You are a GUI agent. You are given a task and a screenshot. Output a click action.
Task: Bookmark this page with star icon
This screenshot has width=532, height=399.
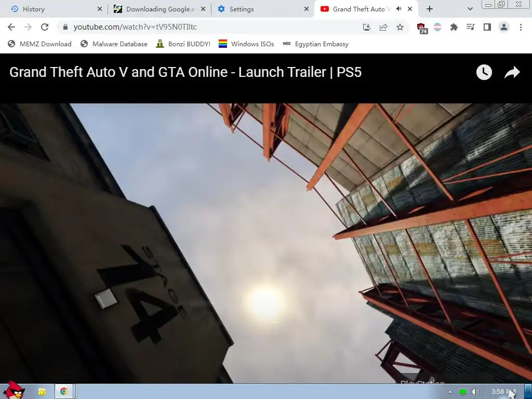click(400, 27)
